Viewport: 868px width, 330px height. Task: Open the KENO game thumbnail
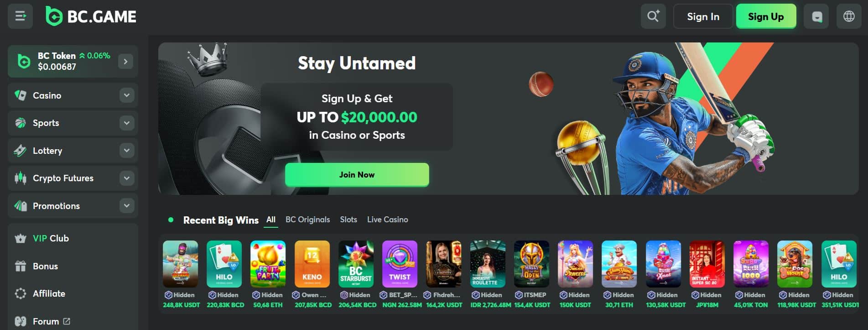pos(312,264)
